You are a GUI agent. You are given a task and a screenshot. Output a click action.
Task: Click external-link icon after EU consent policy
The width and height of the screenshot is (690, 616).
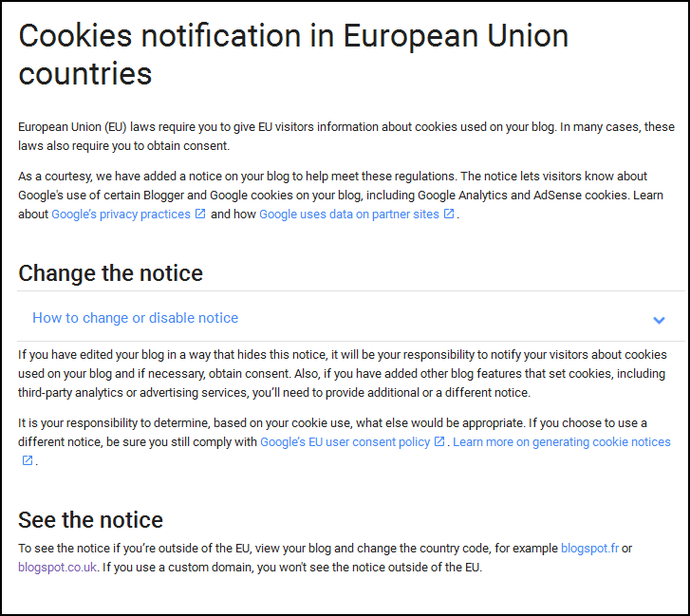pos(439,441)
